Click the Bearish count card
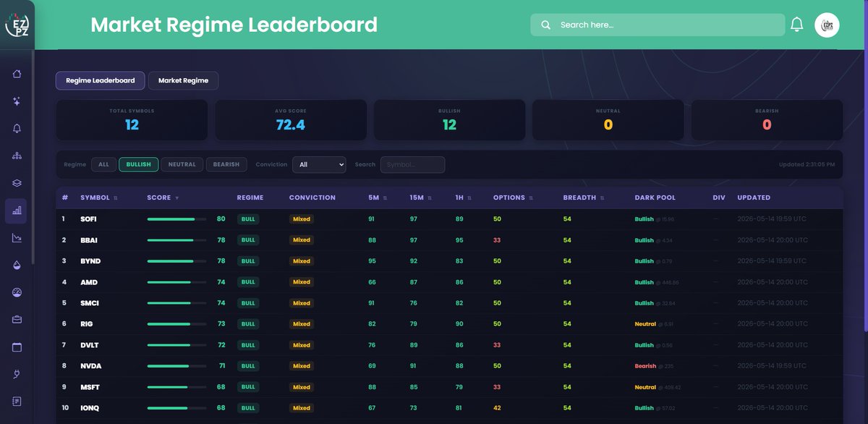The image size is (868, 424). click(767, 120)
